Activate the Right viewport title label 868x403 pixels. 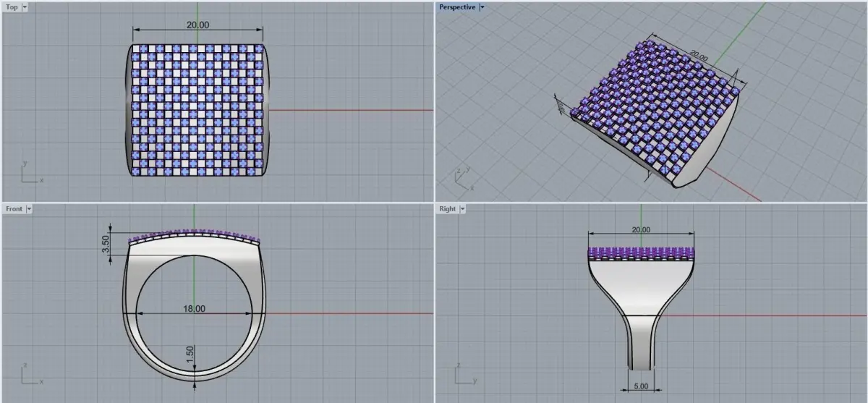click(448, 209)
